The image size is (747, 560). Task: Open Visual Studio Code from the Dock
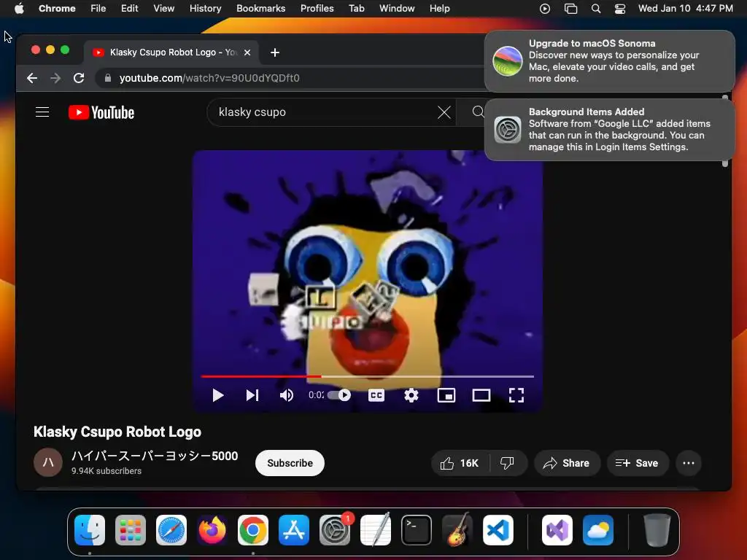pos(498,530)
